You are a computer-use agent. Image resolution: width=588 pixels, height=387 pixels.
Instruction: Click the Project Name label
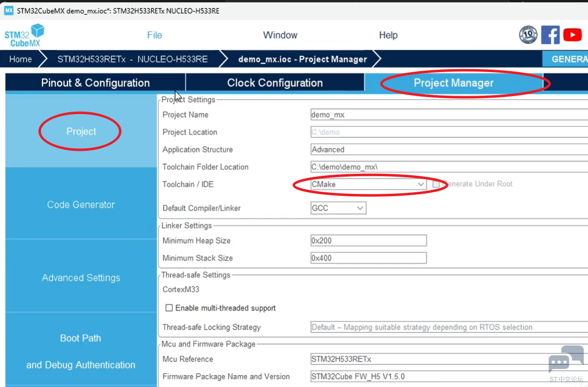185,115
